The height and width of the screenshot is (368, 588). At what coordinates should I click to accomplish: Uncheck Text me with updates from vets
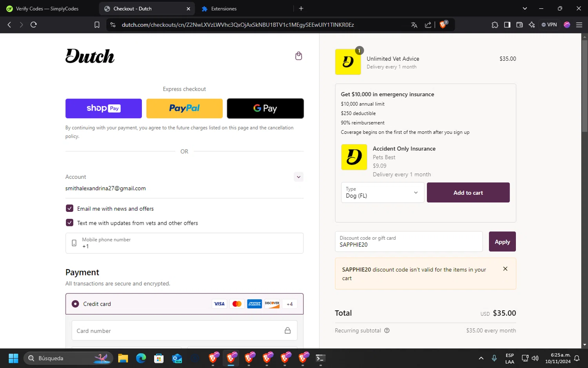[x=69, y=222]
